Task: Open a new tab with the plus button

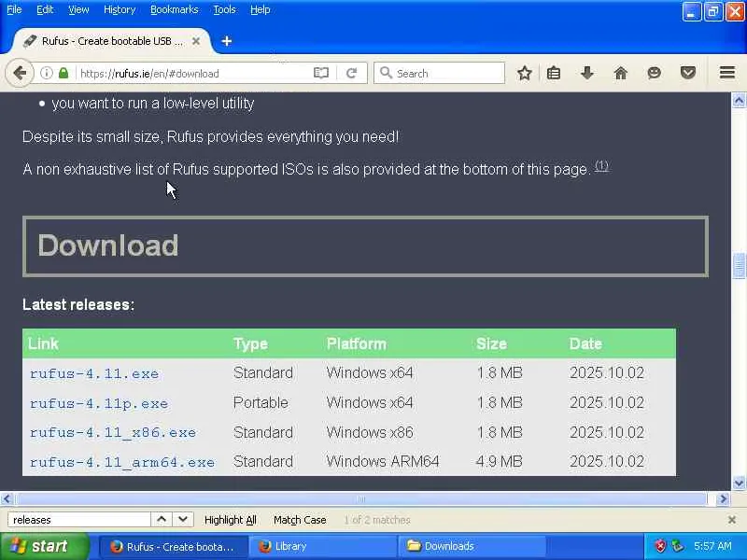Action: click(x=227, y=41)
